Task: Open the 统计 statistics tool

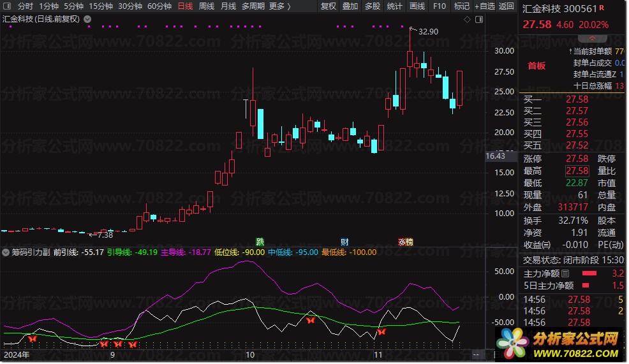Action: 394,6
